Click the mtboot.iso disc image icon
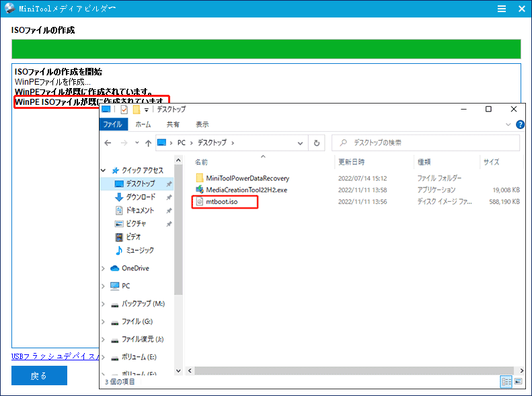532x396 pixels. click(x=200, y=202)
